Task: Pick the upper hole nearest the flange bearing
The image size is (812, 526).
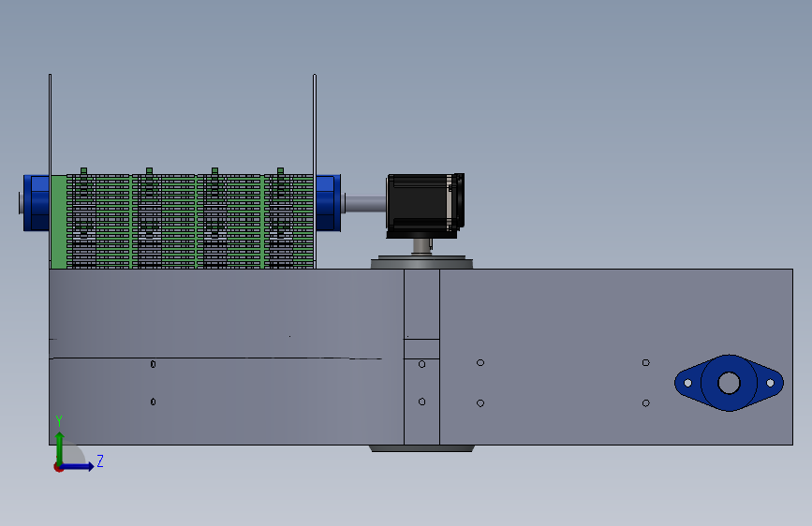Action: point(646,363)
